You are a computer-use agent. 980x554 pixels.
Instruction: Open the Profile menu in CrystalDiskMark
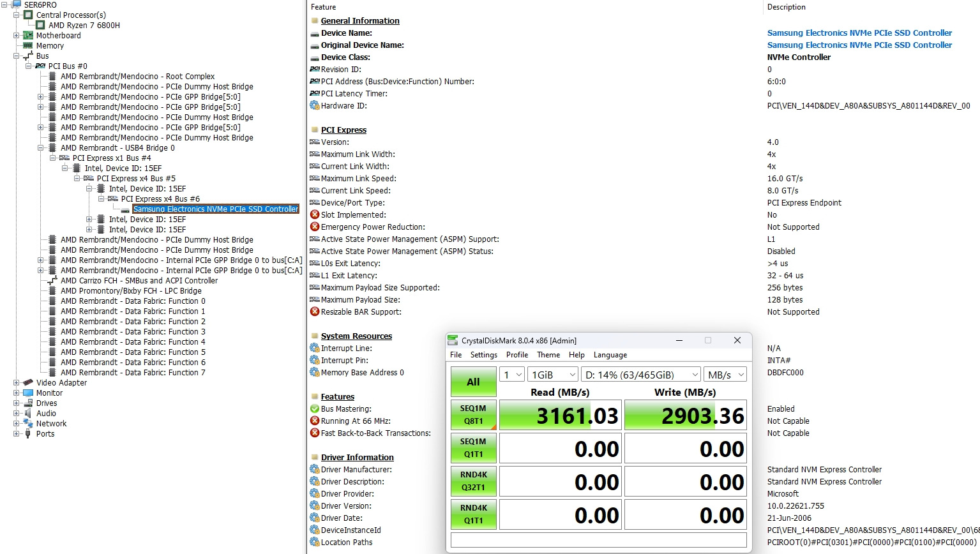click(x=517, y=355)
